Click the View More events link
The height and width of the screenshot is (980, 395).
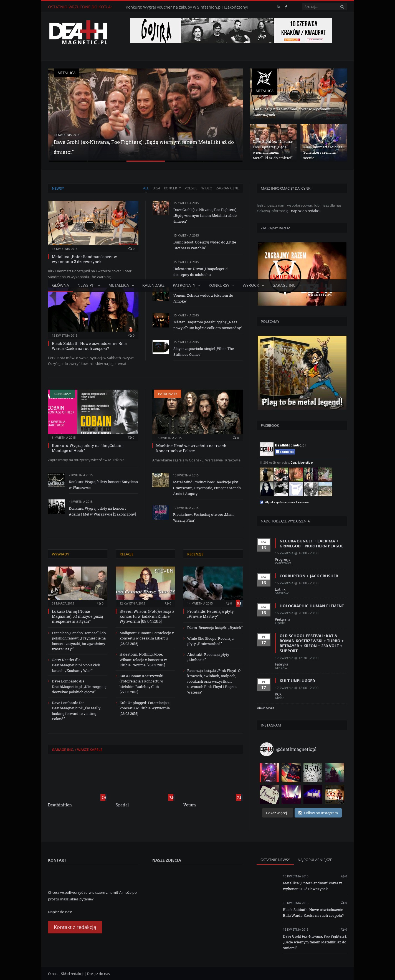point(267,708)
